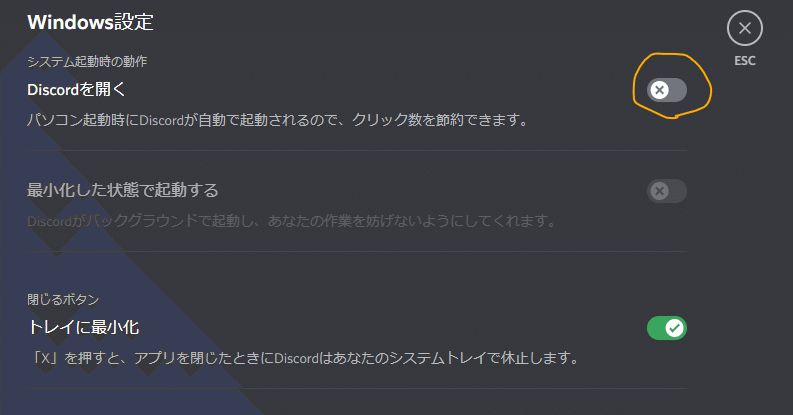Click the トレイに最小化 setting title
793x415 pixels.
[83, 328]
